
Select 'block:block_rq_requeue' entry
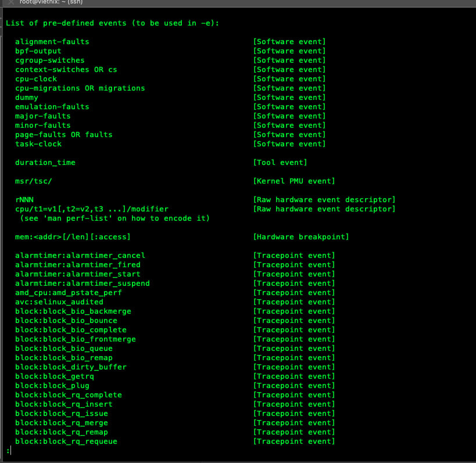(66, 442)
